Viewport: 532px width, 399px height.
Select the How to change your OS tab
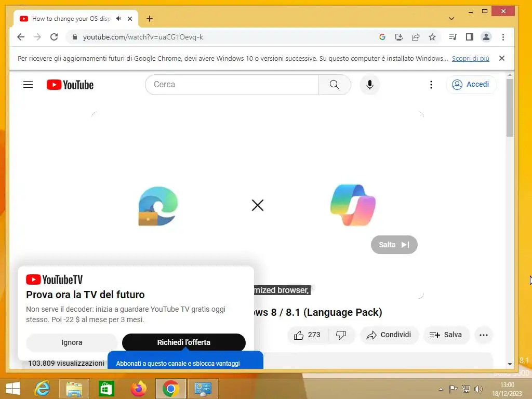[x=71, y=19]
